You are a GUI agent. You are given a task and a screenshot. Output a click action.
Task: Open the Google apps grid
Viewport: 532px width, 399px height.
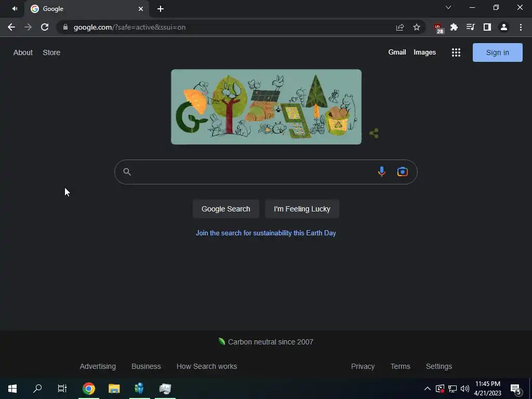[x=456, y=52]
